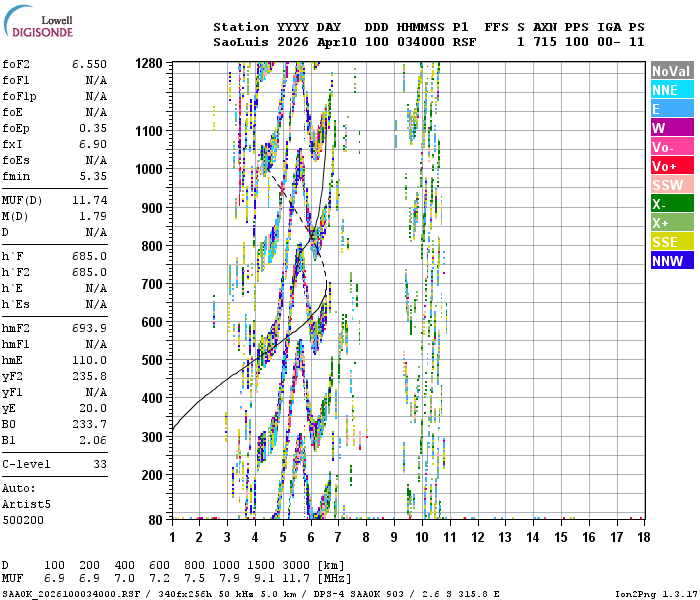Click the Ion2Png 1.3.17 version label
The height and width of the screenshot is (600, 700).
point(657,594)
